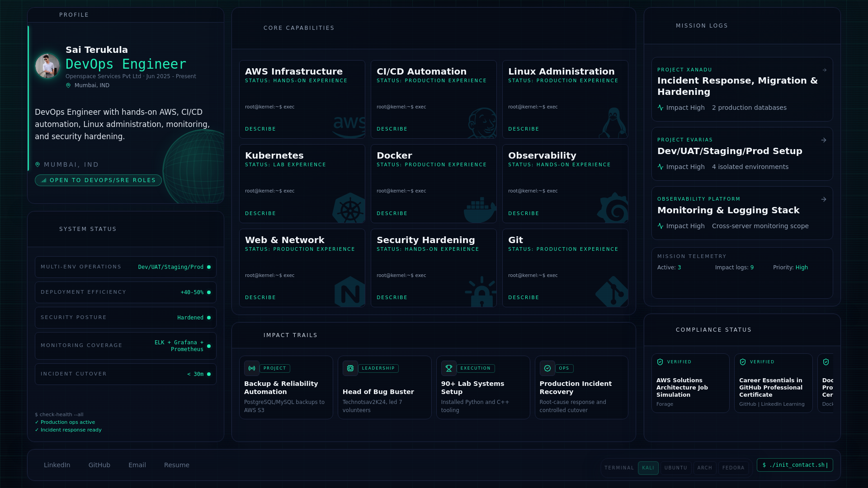Click the Git logo on the Git card
The width and height of the screenshot is (868, 488).
[612, 292]
